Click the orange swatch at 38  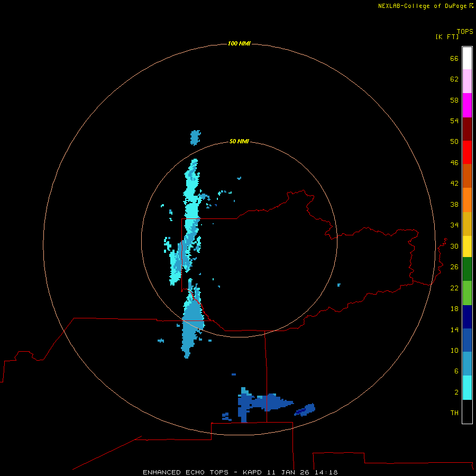pyautogui.click(x=467, y=200)
